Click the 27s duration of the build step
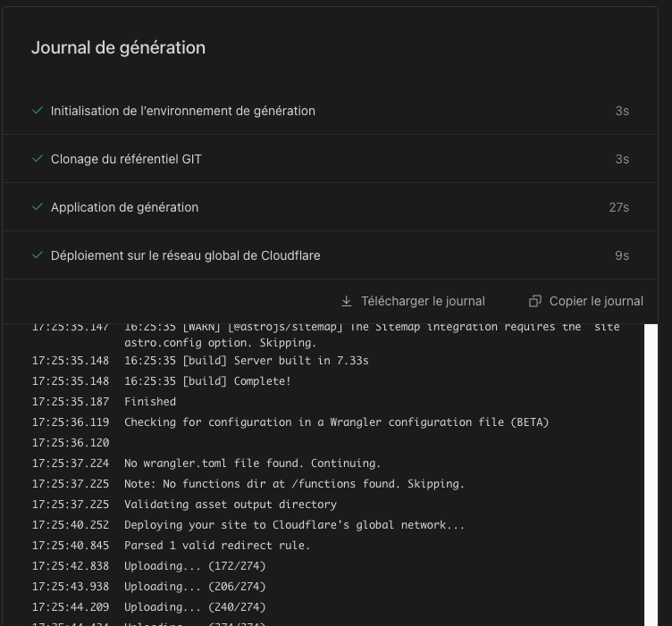Screen dimensions: 672x626 [618, 207]
